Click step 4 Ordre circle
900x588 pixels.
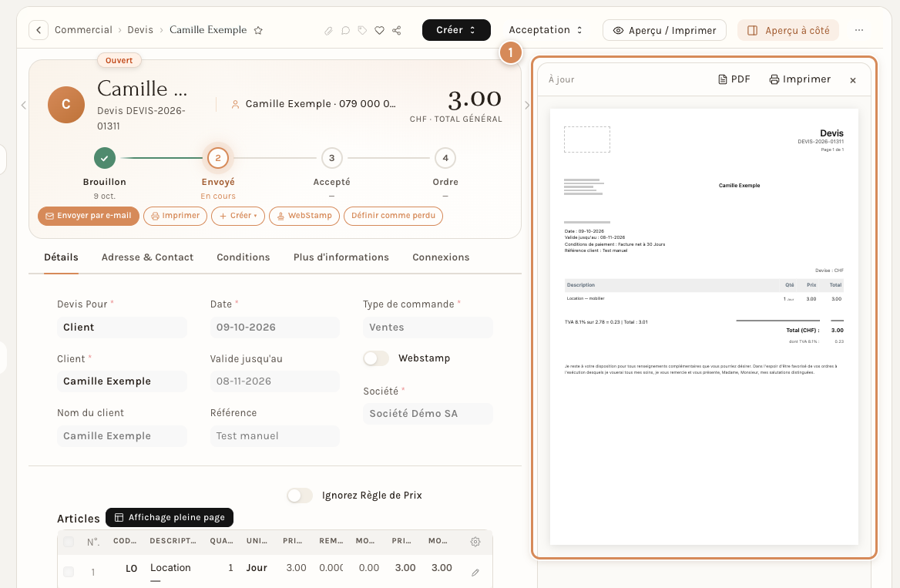coord(445,158)
